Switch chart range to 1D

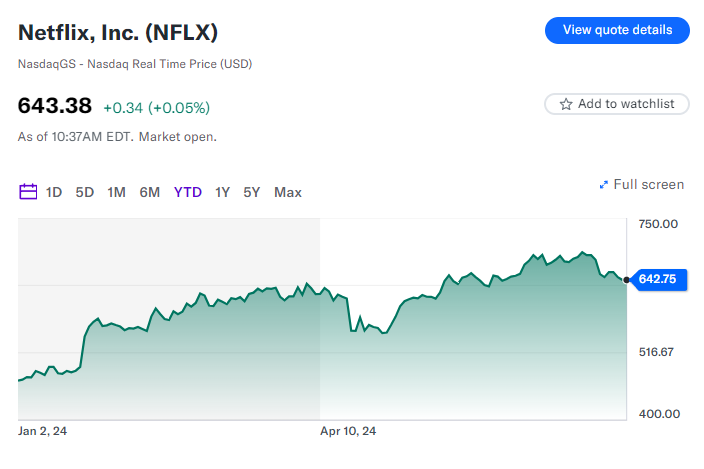[54, 192]
